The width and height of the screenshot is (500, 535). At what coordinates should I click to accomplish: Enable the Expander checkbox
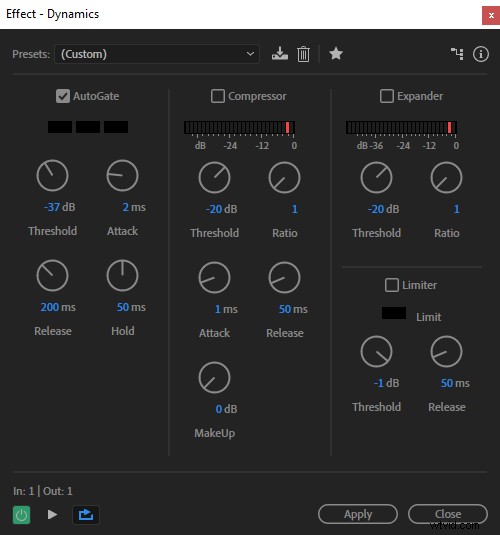[x=387, y=96]
